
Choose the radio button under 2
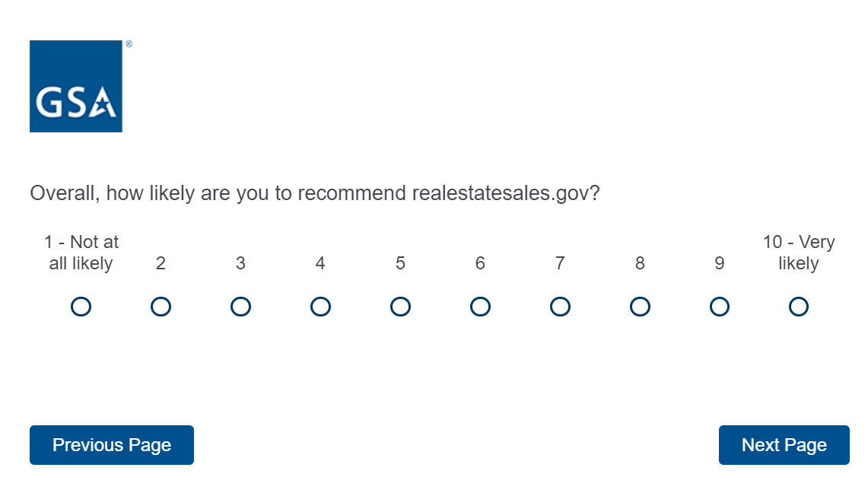[x=161, y=307]
